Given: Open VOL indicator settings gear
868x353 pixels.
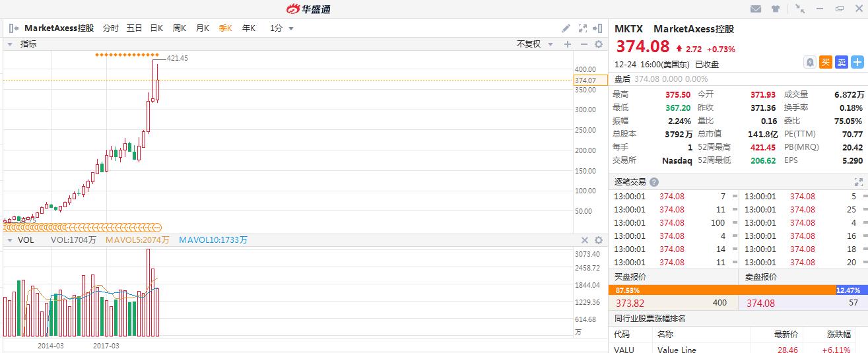Looking at the screenshot, I should 599,240.
